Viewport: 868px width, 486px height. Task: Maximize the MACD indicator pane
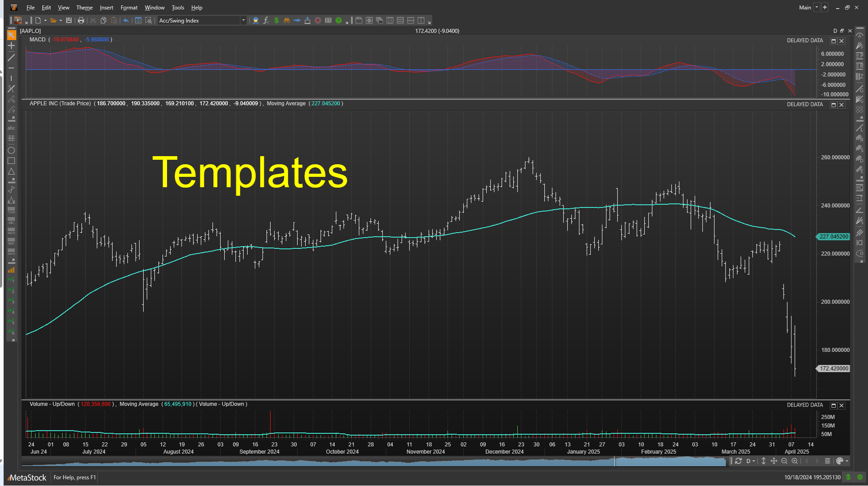point(833,41)
